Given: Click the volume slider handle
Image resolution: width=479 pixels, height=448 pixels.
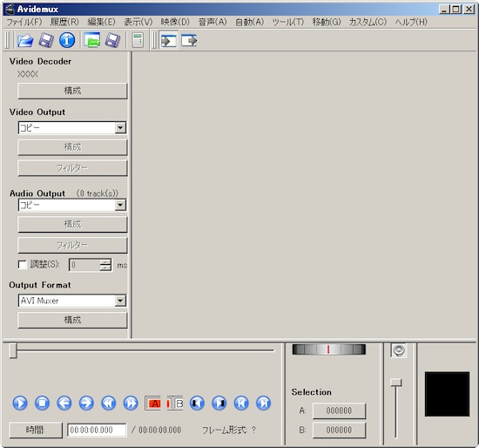Looking at the screenshot, I should pos(396,383).
